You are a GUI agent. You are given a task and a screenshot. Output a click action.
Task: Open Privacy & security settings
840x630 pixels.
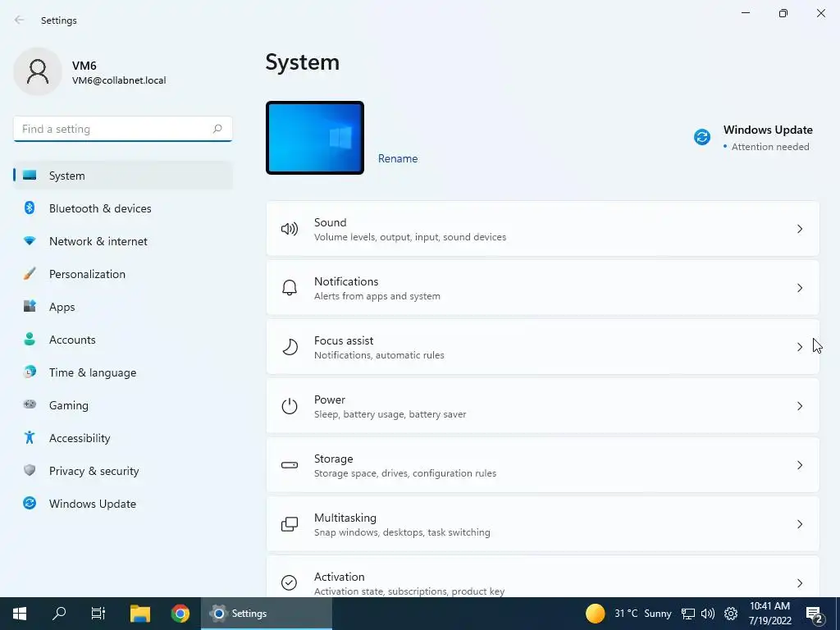[123, 471]
